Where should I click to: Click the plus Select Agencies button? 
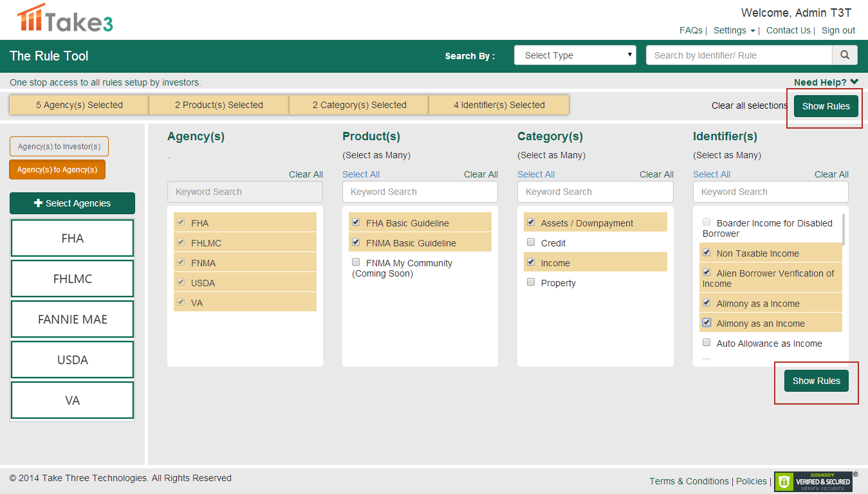[72, 203]
